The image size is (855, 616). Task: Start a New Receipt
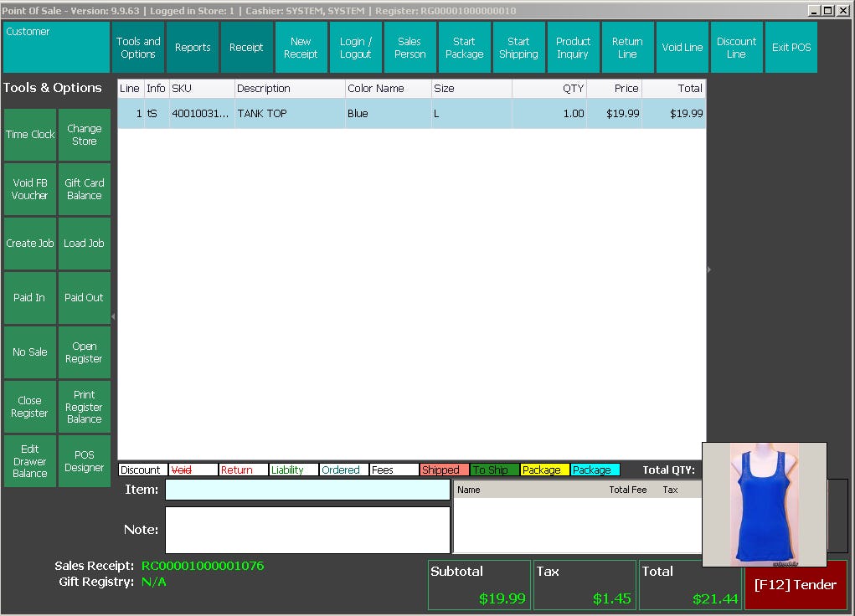pyautogui.click(x=301, y=48)
